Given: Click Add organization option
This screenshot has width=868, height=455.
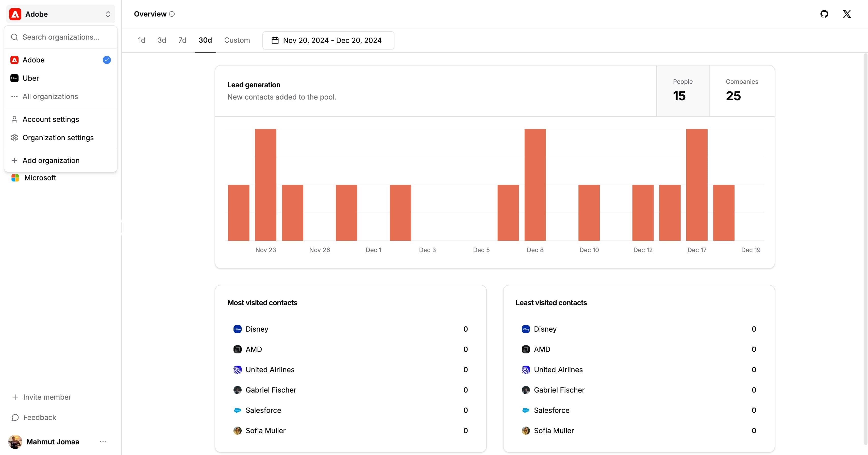Looking at the screenshot, I should [51, 160].
